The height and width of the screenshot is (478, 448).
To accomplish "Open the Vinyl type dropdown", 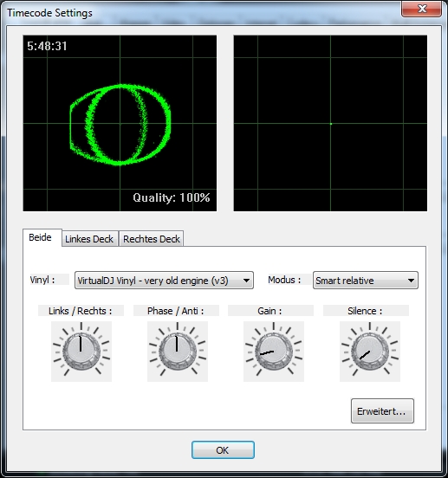I will click(x=164, y=281).
